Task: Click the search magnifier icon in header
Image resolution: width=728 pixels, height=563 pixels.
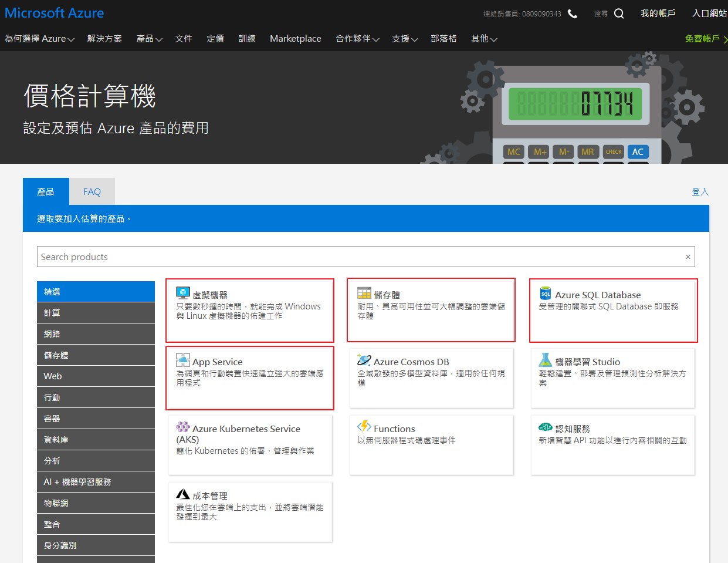Action: [x=619, y=14]
